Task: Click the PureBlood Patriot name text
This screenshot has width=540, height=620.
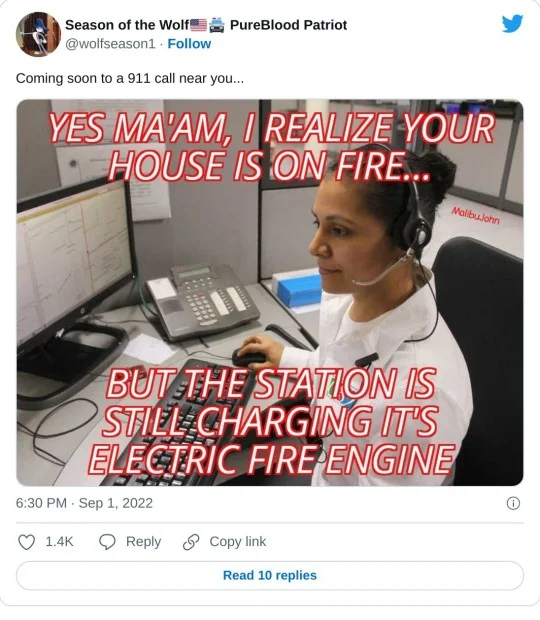Action: click(x=288, y=25)
